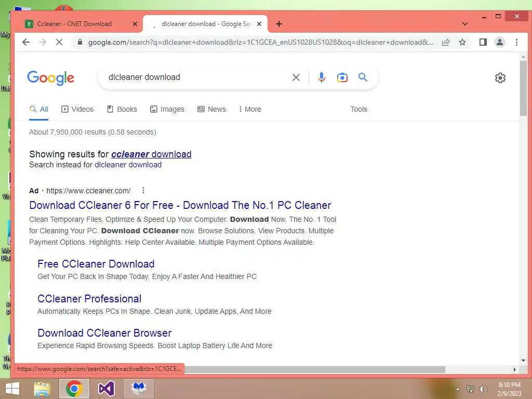The image size is (532, 399).
Task: Click inside the Google search field
Action: tap(197, 77)
